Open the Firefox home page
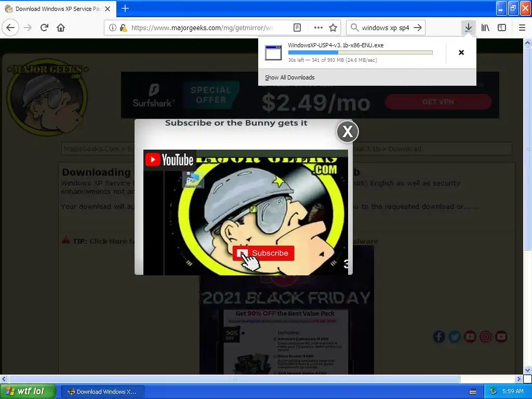Viewport: 532px width, 399px height. 61,28
